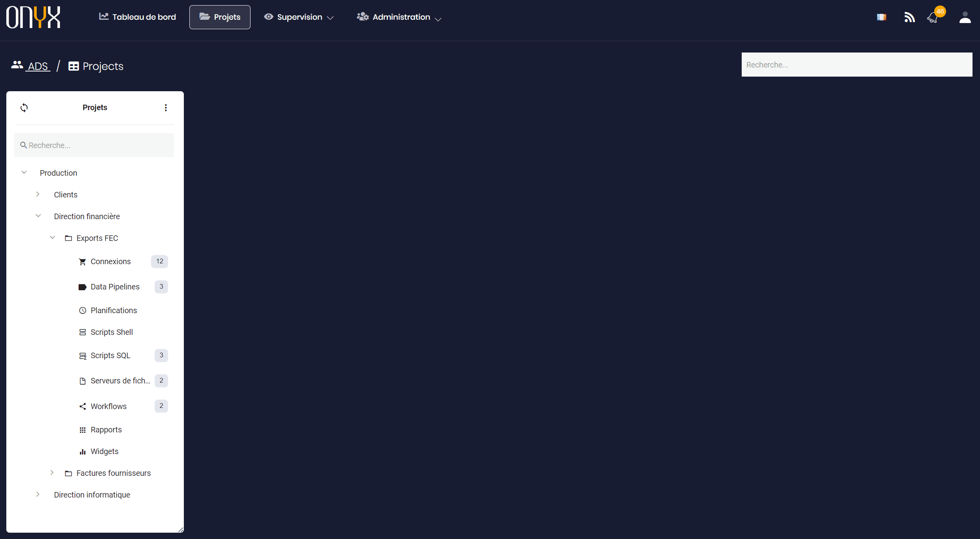The height and width of the screenshot is (539, 980).
Task: Click the Production label
Action: 58,173
